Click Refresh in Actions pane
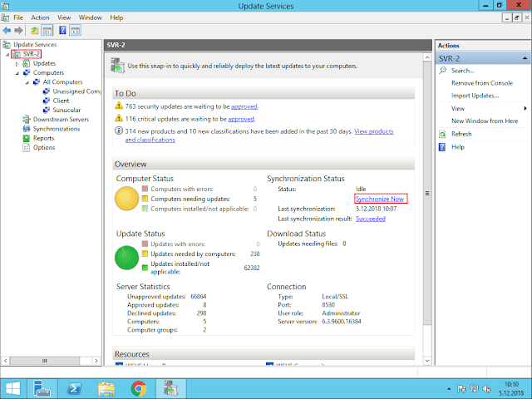 (x=461, y=134)
